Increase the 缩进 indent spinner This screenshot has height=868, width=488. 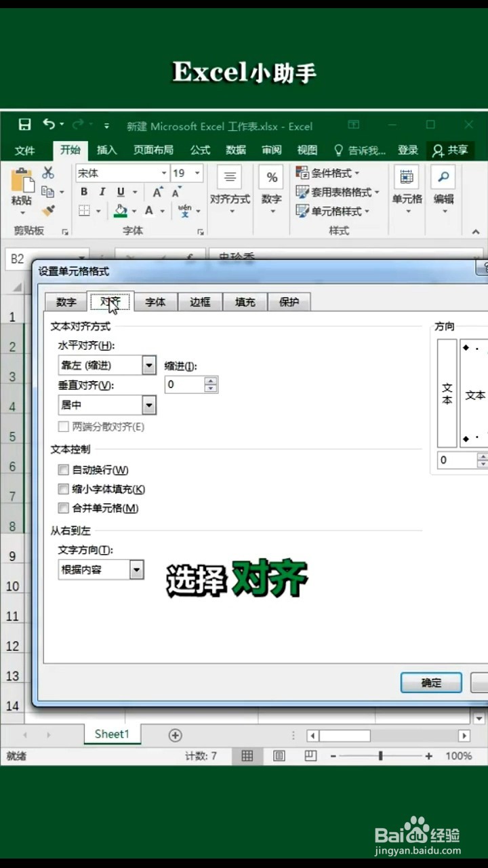[211, 380]
